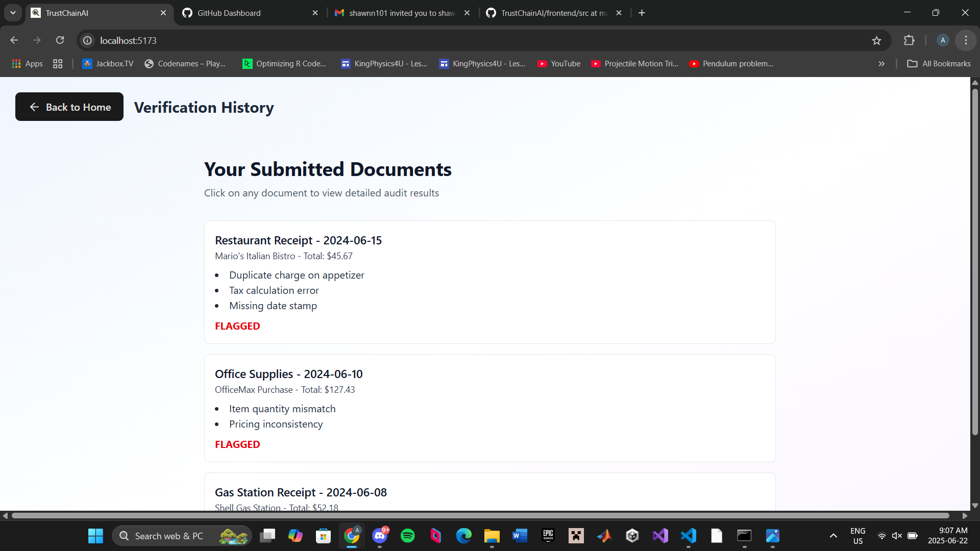980x551 pixels.
Task: View site information icon in address bar
Action: click(x=88, y=40)
